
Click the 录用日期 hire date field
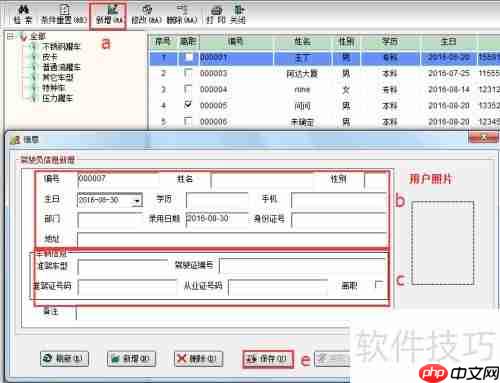(217, 219)
